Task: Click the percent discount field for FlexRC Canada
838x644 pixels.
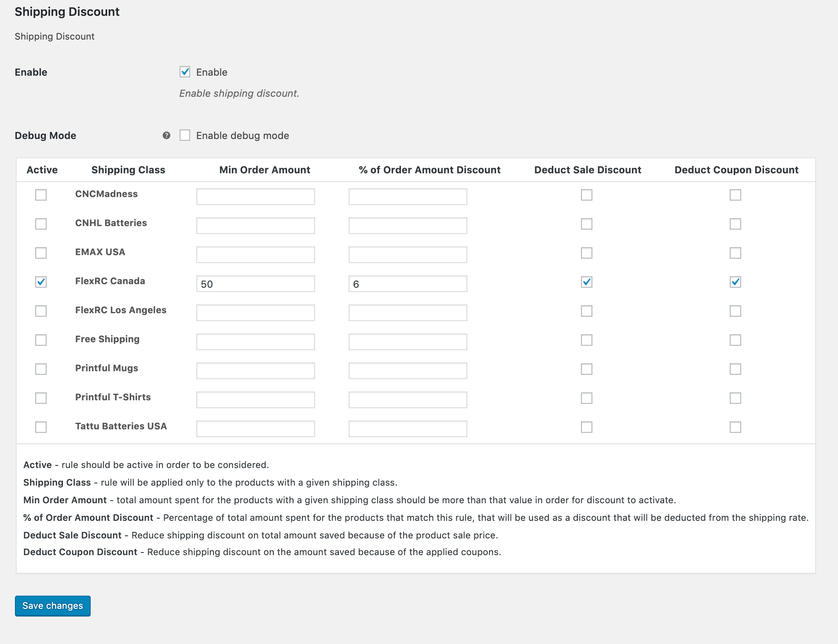Action: pos(408,284)
